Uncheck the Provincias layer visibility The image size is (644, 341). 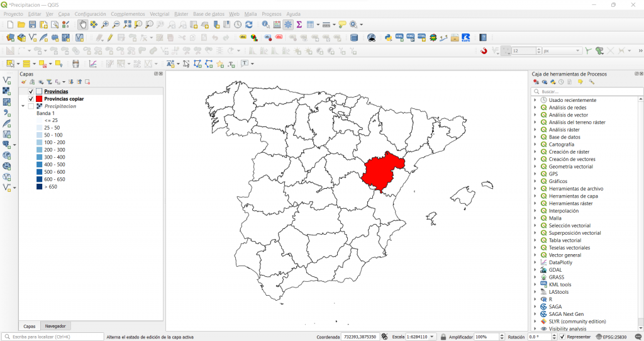(x=31, y=92)
